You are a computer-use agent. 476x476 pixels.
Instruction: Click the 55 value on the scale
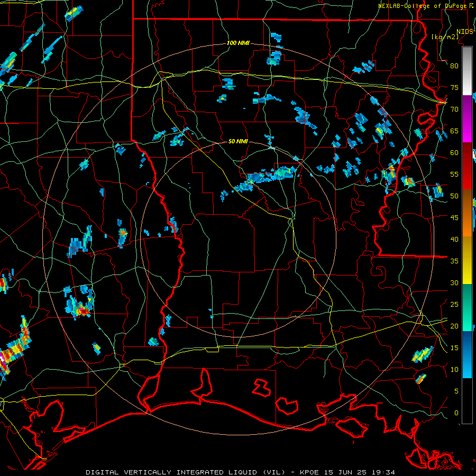click(x=454, y=174)
